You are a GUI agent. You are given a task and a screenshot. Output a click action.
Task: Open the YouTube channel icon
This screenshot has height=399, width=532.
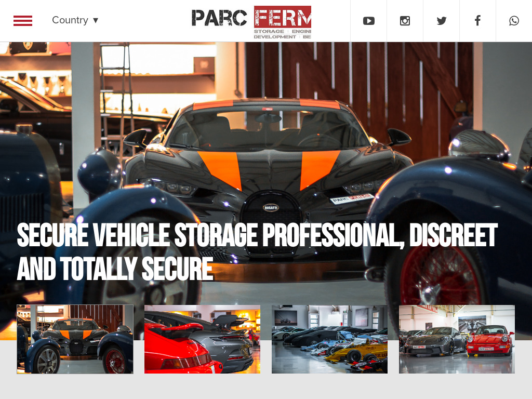click(369, 21)
